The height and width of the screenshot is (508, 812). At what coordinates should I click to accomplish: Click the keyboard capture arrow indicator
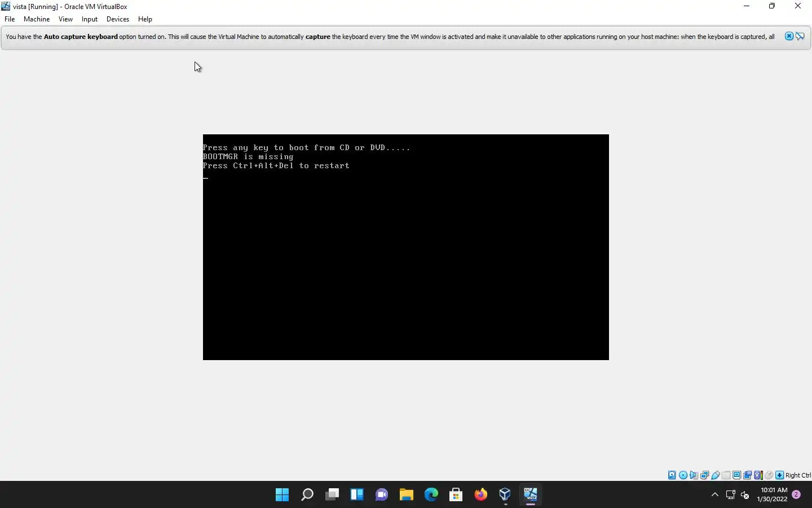tap(780, 475)
